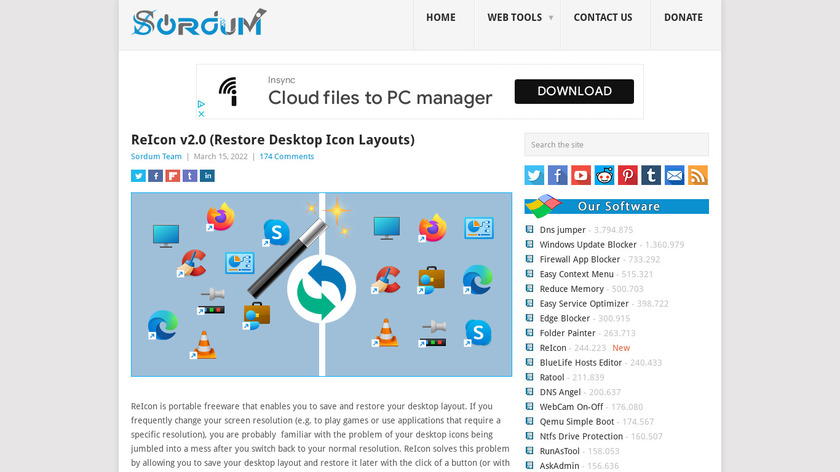Image resolution: width=840 pixels, height=472 pixels.
Task: Click the March 15, 2022 date text
Action: click(x=220, y=156)
